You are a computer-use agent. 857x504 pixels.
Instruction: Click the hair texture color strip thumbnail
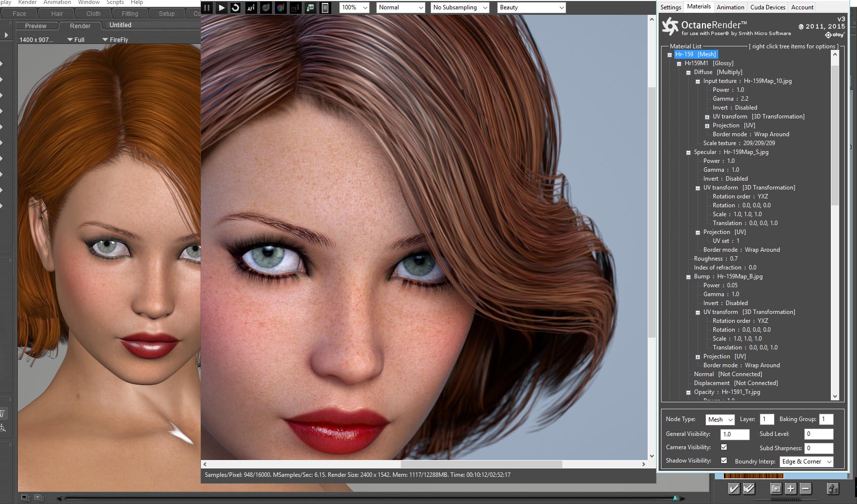pyautogui.click(x=753, y=476)
